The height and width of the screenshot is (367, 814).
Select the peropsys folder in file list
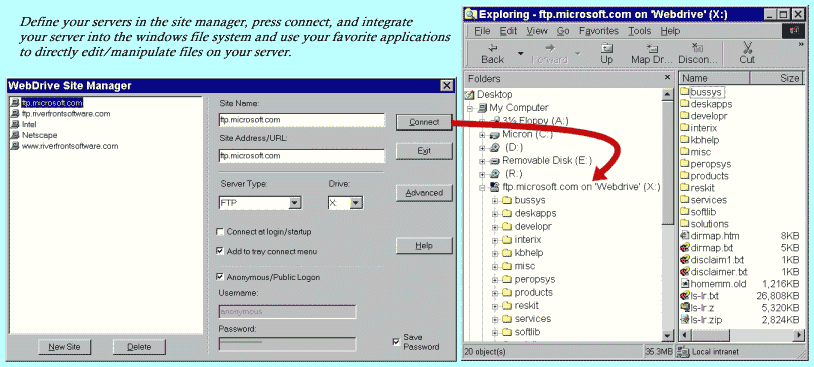click(711, 164)
